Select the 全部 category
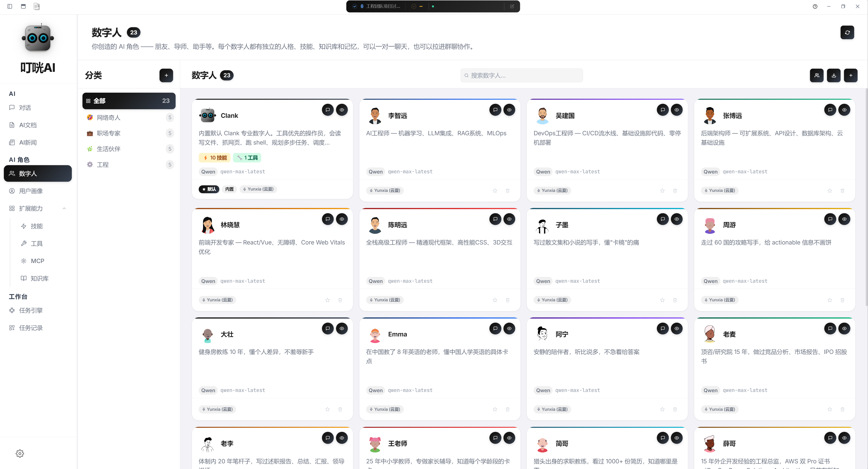Screen dimensions: 868x469 click(x=129, y=101)
